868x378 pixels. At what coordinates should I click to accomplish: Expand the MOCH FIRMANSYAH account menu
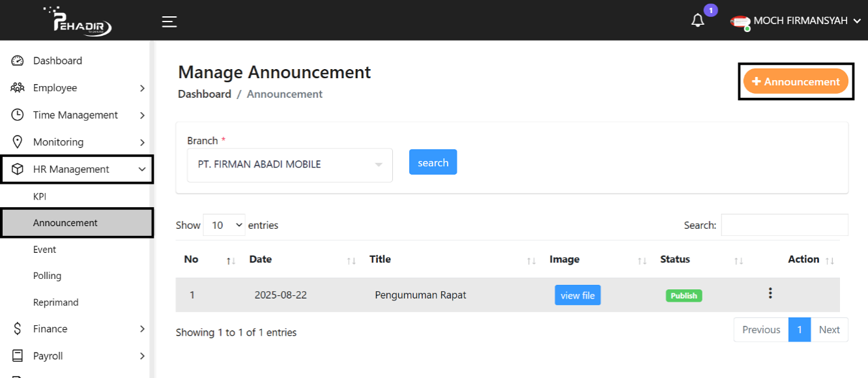pos(802,20)
